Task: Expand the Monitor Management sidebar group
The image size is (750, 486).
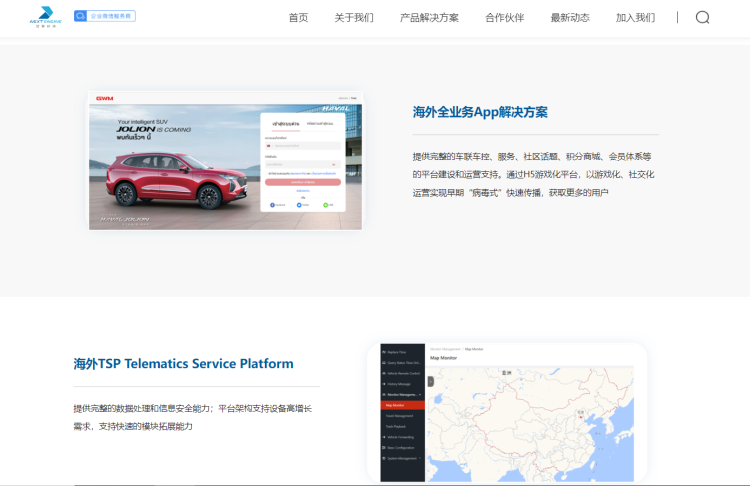Action: (x=403, y=394)
